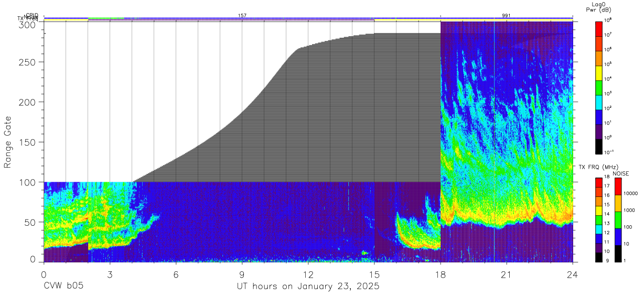Viewport: 644px width, 297px height.
Task: Click the cyan segment of Lag0 power colorbar
Action: pos(599,102)
